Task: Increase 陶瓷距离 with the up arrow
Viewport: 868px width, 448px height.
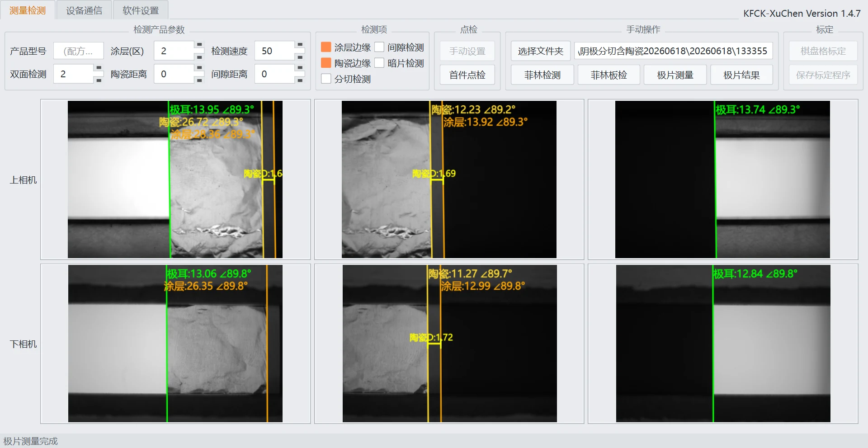Action: tap(199, 68)
